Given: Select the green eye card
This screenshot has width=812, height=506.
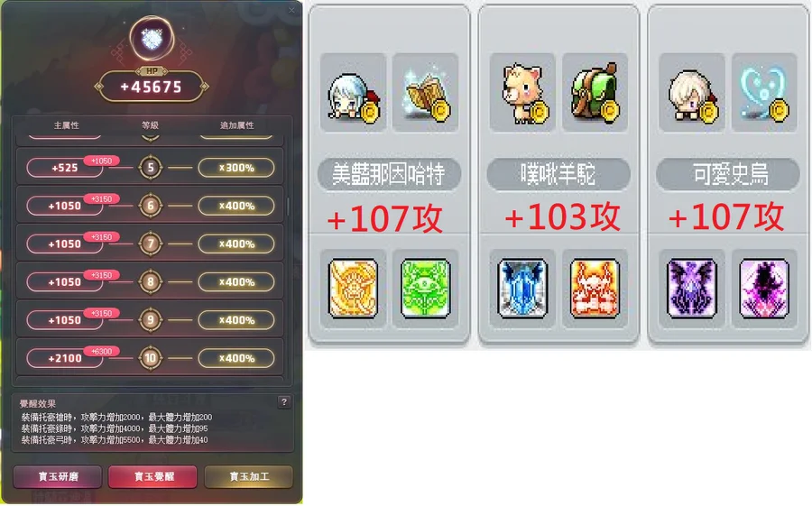Looking at the screenshot, I should 425,289.
